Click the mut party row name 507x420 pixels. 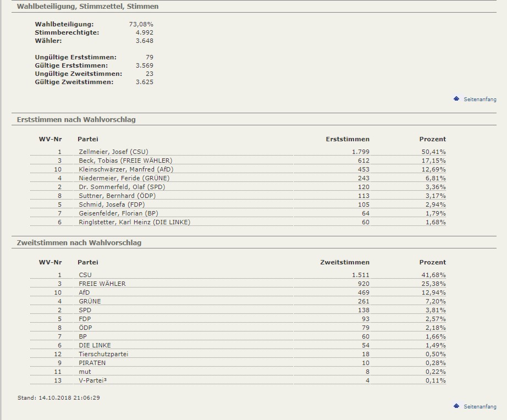pos(85,372)
